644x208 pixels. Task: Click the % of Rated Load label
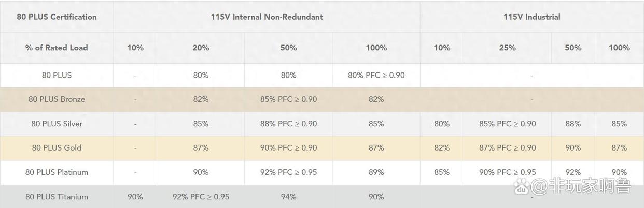pos(57,48)
